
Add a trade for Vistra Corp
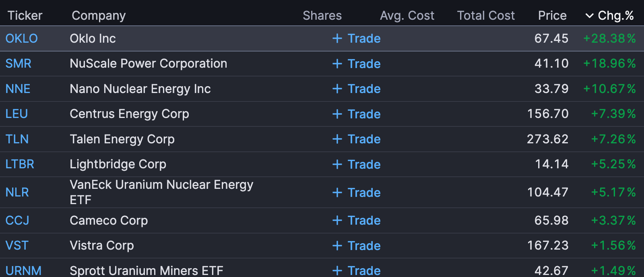[x=357, y=246]
